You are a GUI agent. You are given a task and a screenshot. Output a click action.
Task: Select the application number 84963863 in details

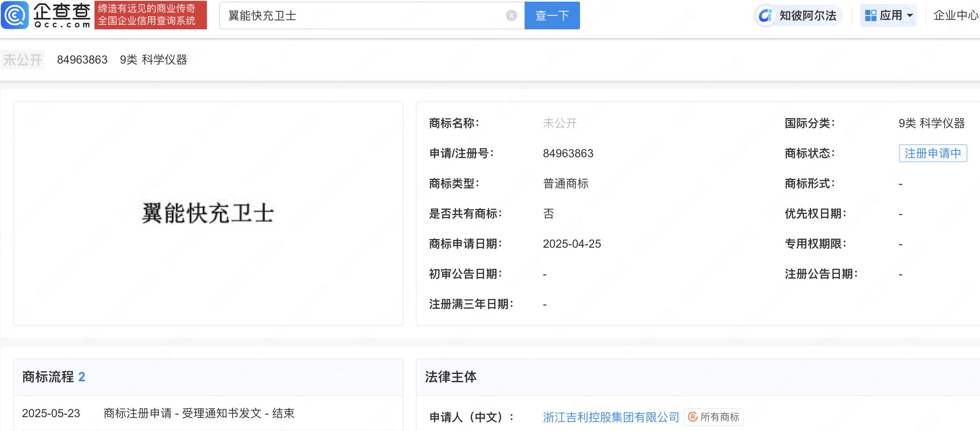pos(568,154)
